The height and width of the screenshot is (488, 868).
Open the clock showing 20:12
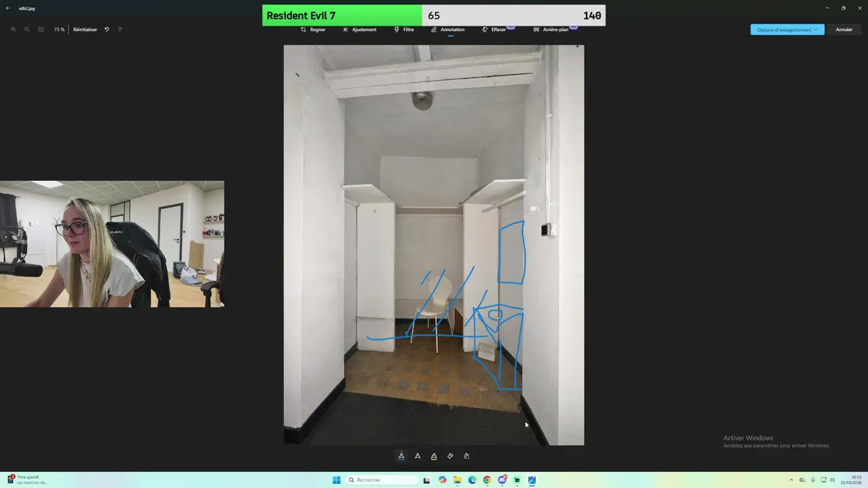coord(851,480)
